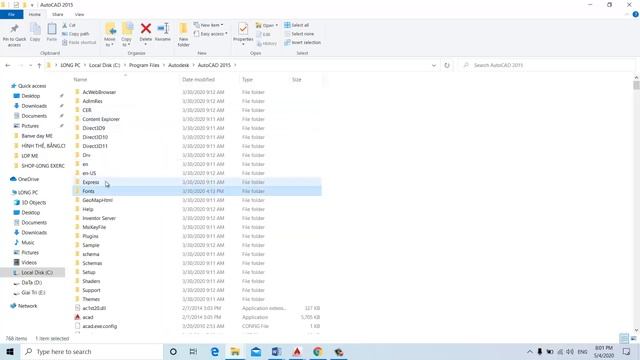Click Local Disk (C:) breadcrumb
The image size is (640, 360).
[104, 65]
